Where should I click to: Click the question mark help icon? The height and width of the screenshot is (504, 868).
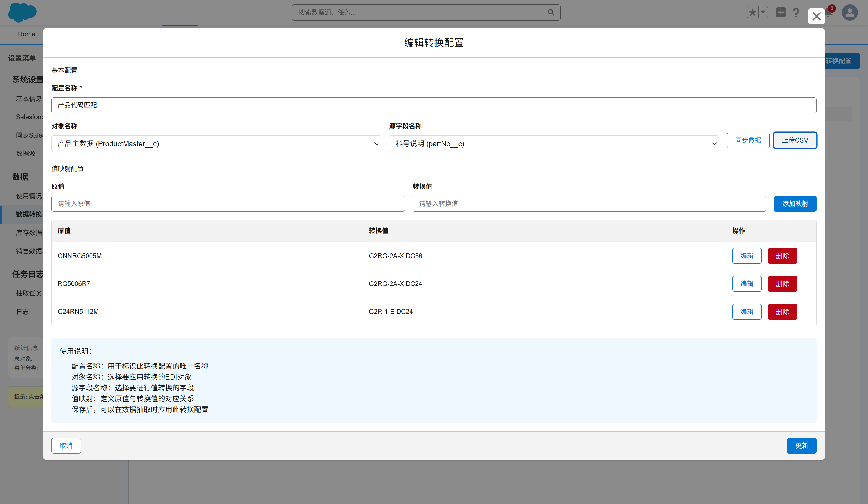(x=796, y=13)
